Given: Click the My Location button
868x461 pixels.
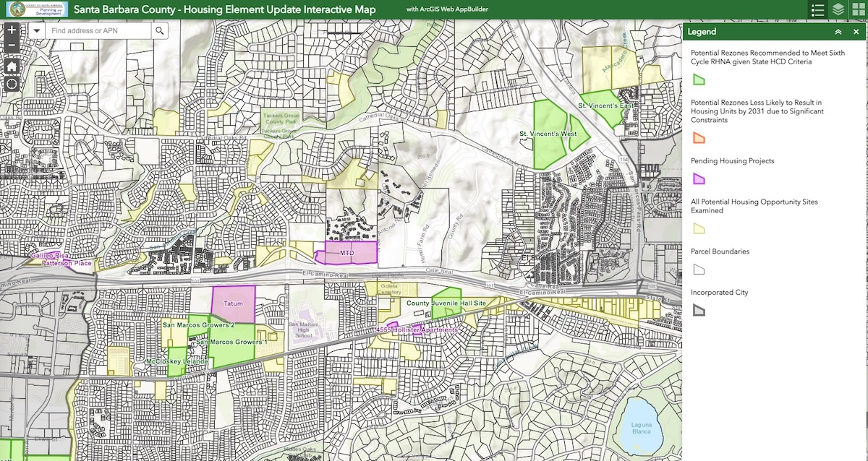Looking at the screenshot, I should click(12, 84).
